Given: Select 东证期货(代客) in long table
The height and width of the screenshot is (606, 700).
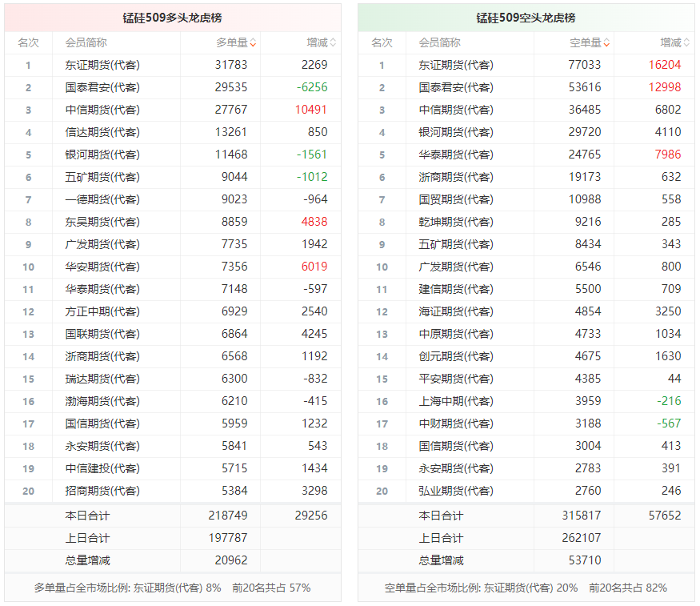Looking at the screenshot, I should tap(102, 65).
